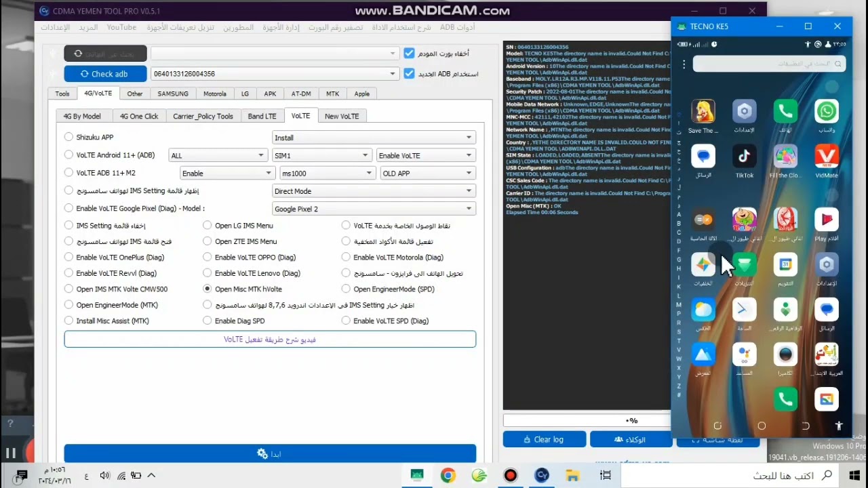Open the red Play movies app icon
868x488 pixels.
[x=827, y=220]
